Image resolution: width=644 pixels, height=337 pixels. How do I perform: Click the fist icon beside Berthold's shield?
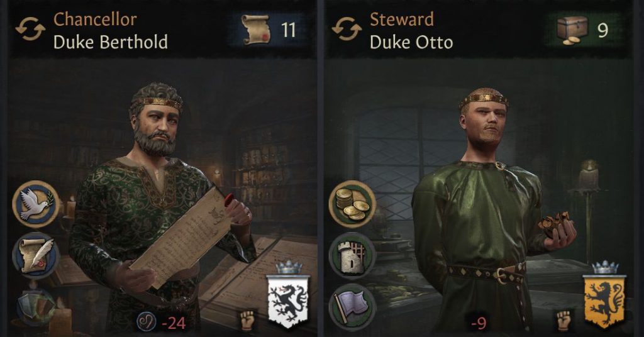coord(248,321)
